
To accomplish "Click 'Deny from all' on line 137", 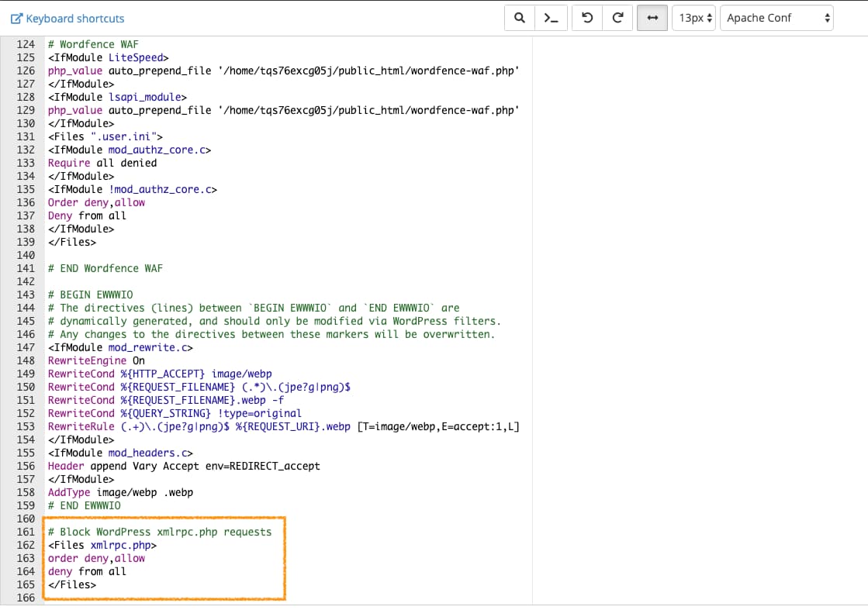I will (87, 215).
